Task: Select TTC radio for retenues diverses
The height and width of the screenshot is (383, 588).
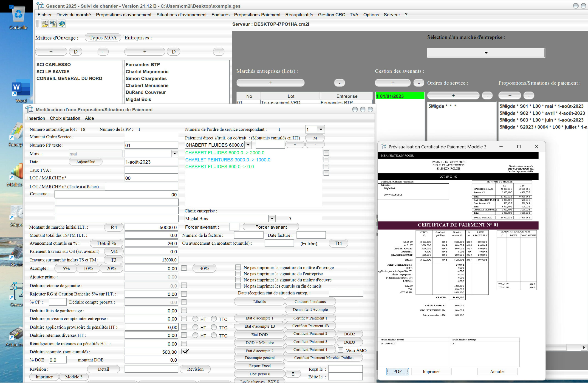Action: pyautogui.click(x=214, y=335)
